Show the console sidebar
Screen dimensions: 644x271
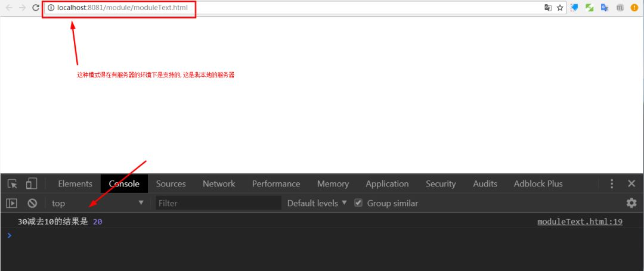click(11, 203)
